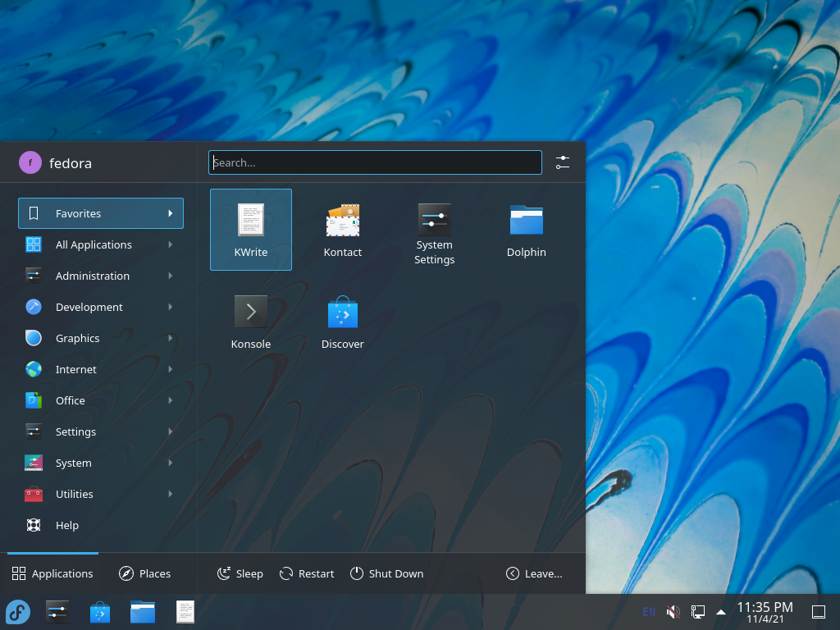Switch keyboard layout via the EN indicator

pyautogui.click(x=648, y=611)
